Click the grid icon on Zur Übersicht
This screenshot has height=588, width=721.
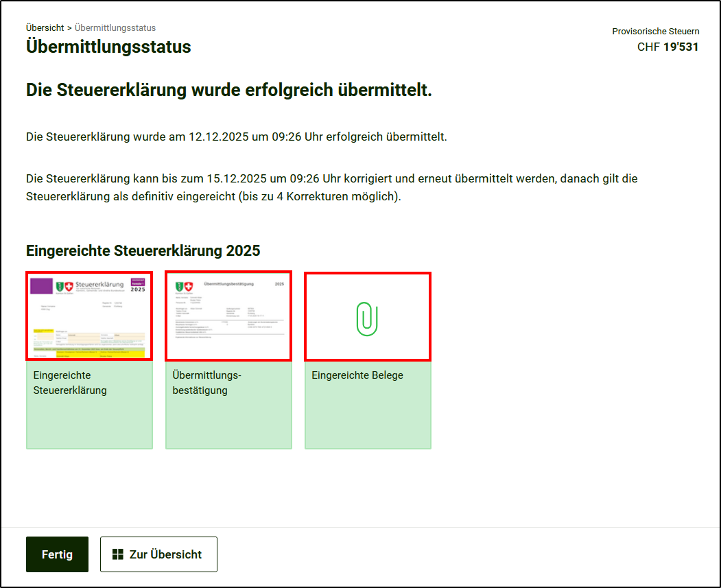(118, 554)
